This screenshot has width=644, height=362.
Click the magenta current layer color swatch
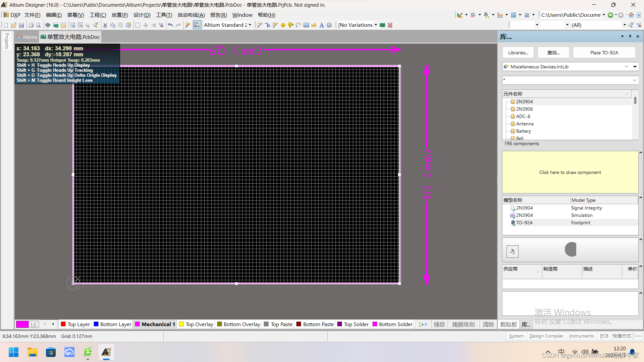coord(22,324)
